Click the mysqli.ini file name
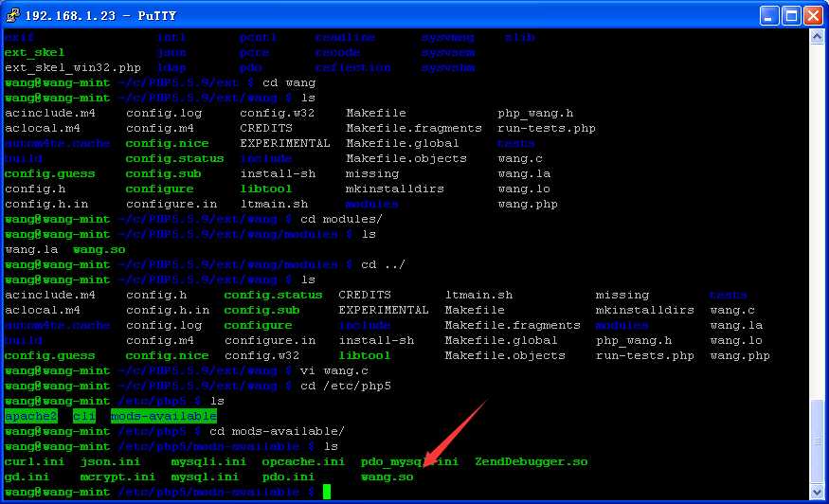 [208, 461]
